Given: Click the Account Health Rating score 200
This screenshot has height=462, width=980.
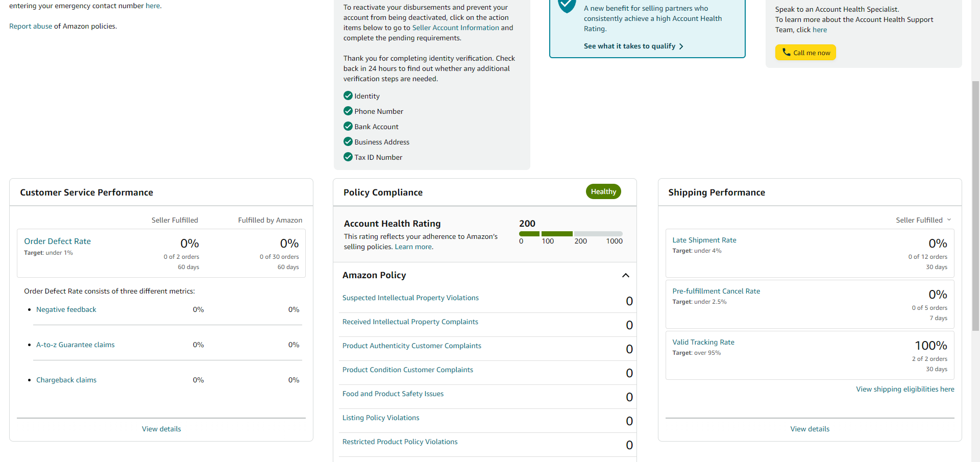Looking at the screenshot, I should [x=527, y=223].
